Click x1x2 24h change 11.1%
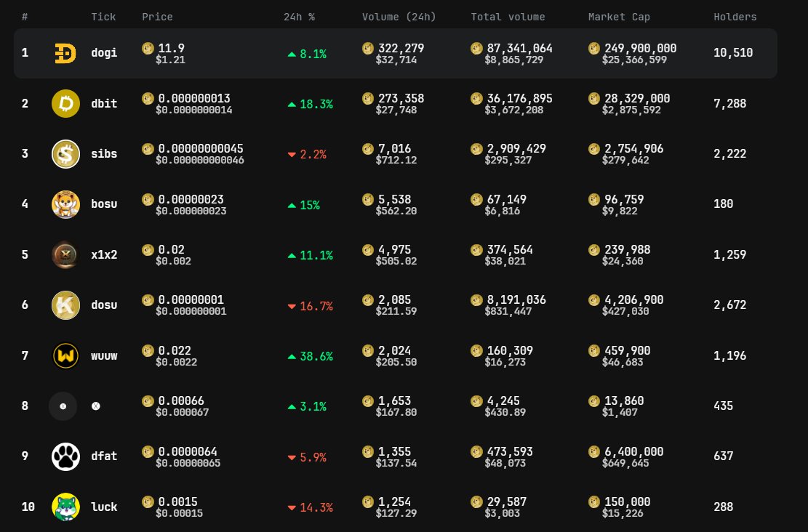The height and width of the screenshot is (532, 808). click(x=316, y=255)
